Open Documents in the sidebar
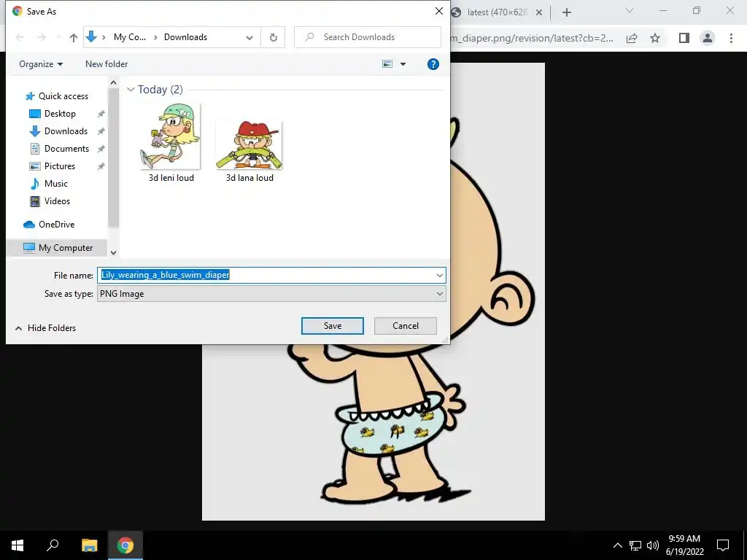This screenshot has height=560, width=747. 66,149
